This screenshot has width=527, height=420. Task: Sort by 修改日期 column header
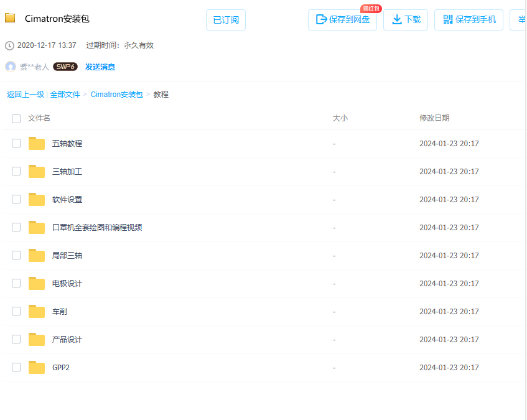[x=434, y=118]
